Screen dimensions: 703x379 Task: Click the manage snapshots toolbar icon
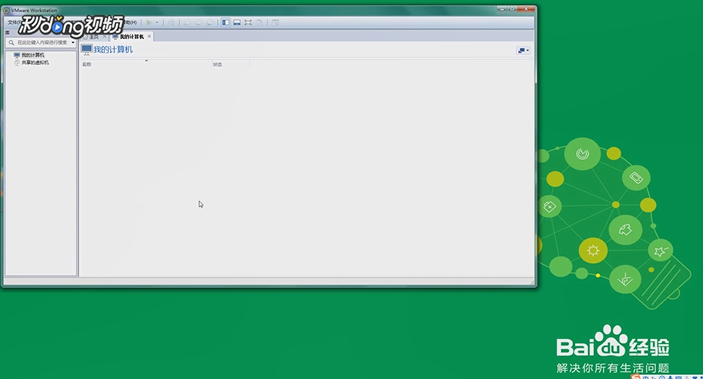coord(210,22)
